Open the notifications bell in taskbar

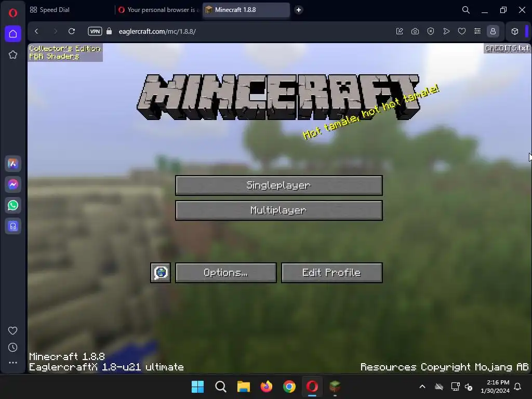point(518,387)
